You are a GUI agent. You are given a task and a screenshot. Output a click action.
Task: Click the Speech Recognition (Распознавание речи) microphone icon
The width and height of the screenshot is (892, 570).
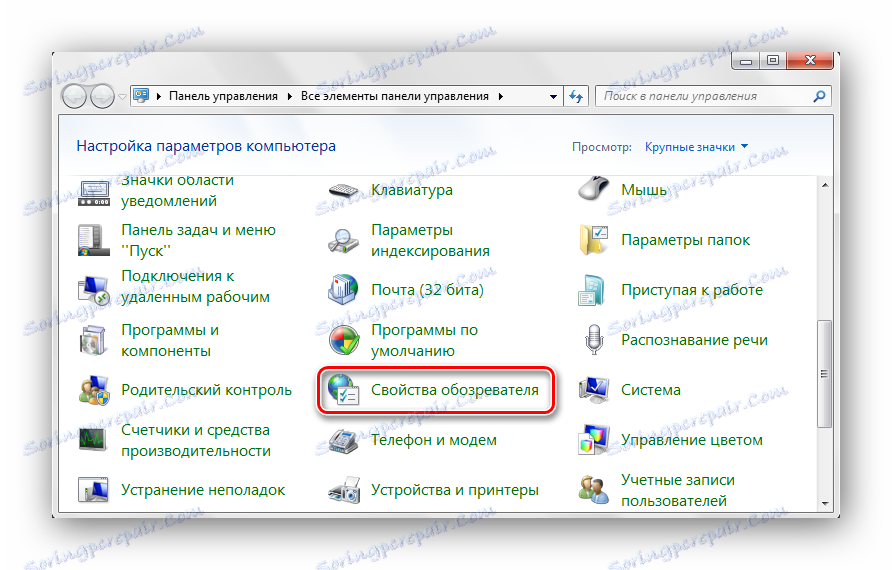(x=594, y=339)
